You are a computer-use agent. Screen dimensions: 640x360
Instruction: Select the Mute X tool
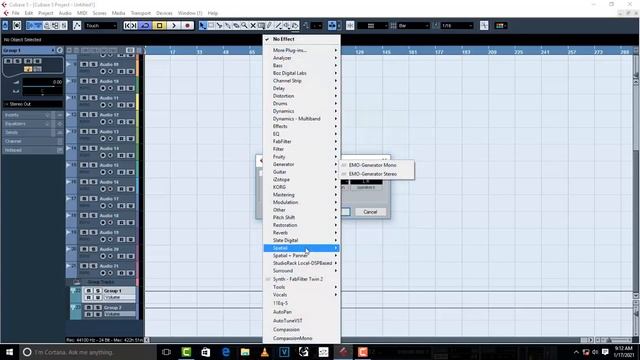coord(253,26)
